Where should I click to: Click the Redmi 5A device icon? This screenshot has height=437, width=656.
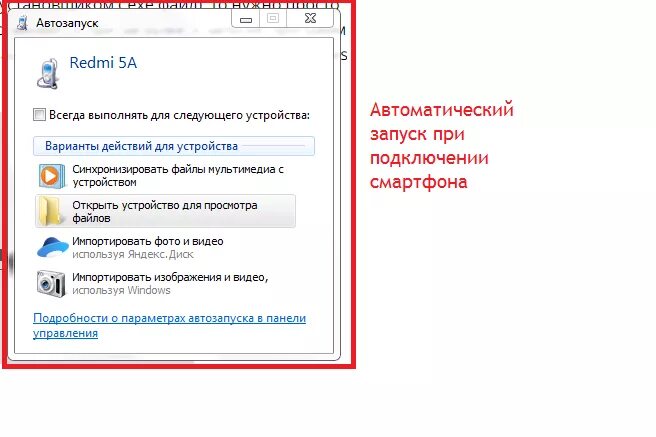point(48,74)
